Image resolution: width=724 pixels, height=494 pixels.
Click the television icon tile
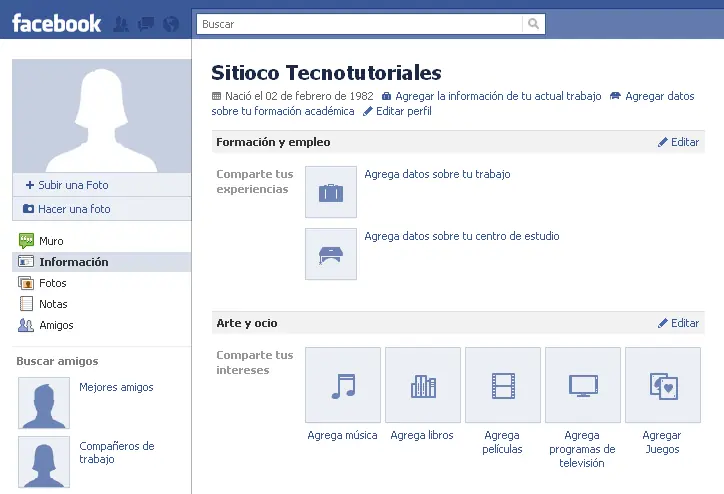(583, 385)
